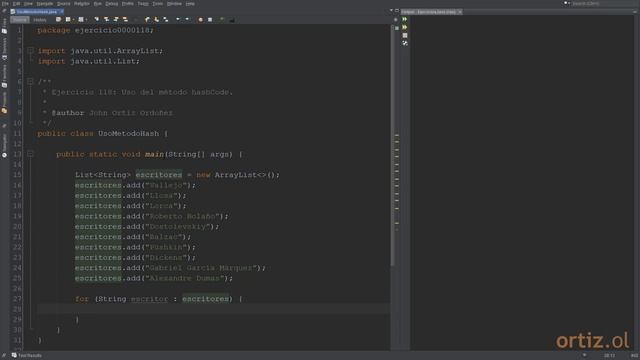Click the Shift Line Left icon
This screenshot has width=640, height=360.
coord(178,20)
